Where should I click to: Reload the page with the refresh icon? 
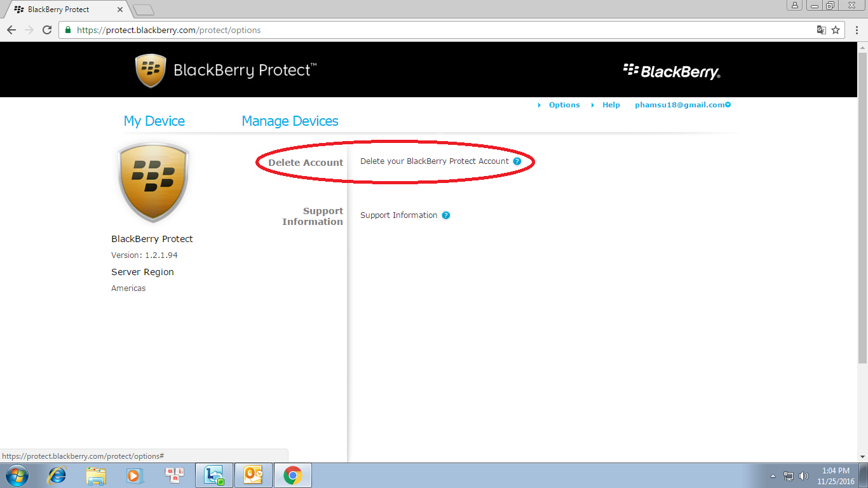click(47, 30)
